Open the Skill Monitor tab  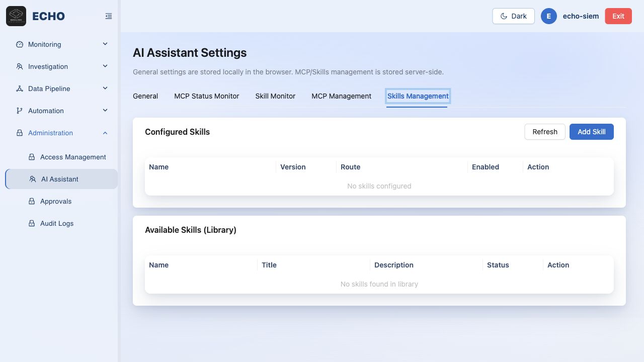pos(275,96)
